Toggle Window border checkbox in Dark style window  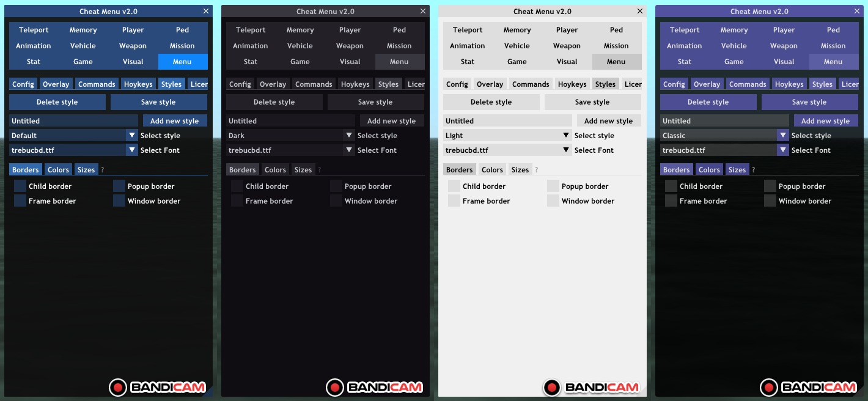coord(336,200)
